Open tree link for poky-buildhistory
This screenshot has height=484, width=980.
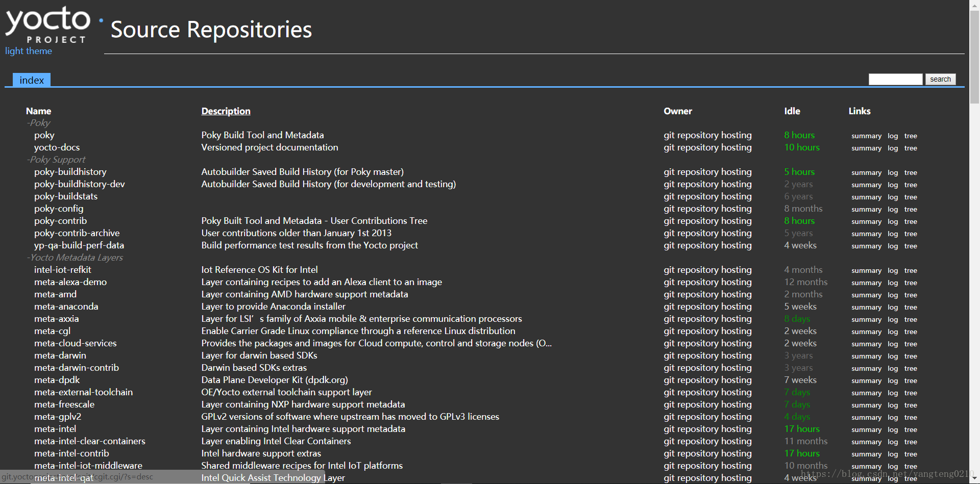pos(911,173)
